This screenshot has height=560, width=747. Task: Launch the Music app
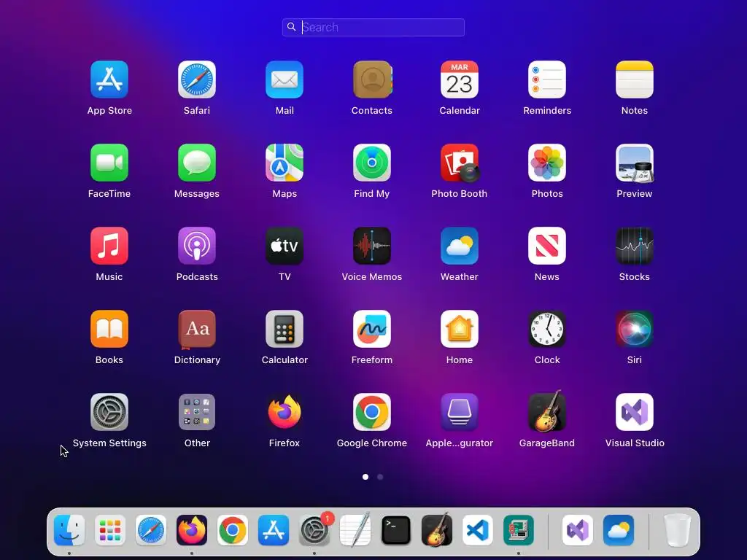point(109,246)
